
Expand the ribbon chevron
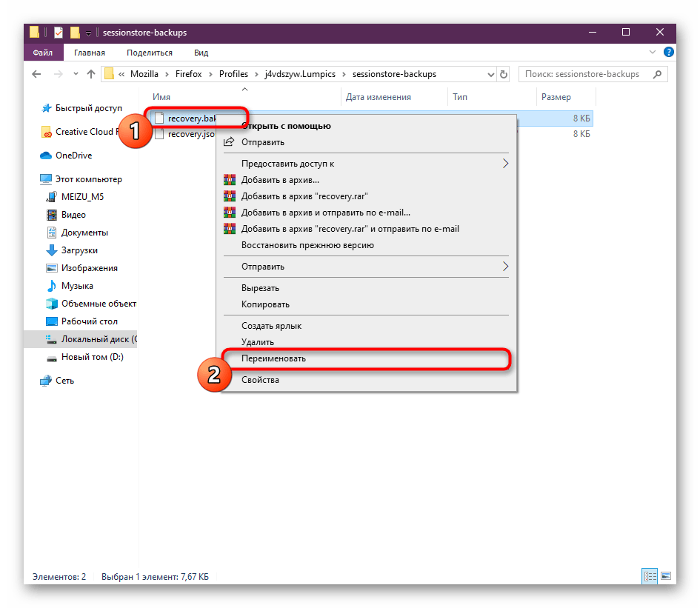tap(653, 53)
